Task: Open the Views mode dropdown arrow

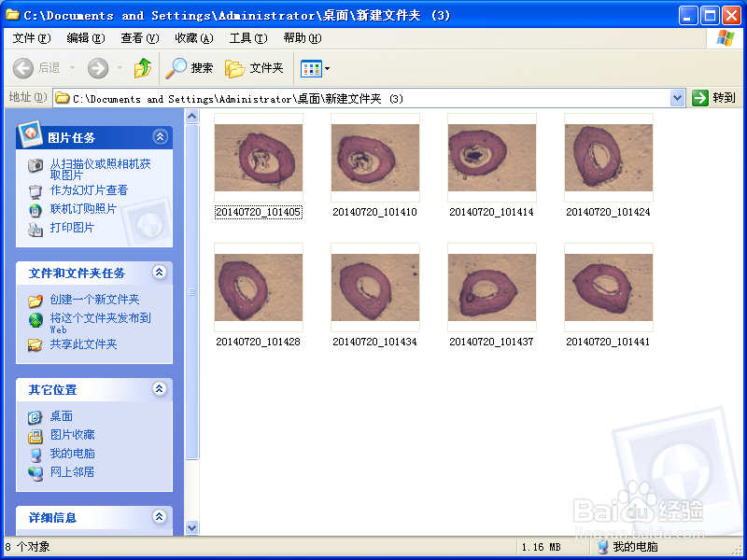Action: pos(328,68)
